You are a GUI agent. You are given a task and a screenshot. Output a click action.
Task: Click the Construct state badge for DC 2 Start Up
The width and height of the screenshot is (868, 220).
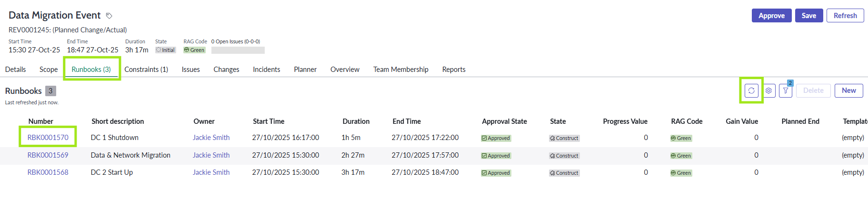564,173
